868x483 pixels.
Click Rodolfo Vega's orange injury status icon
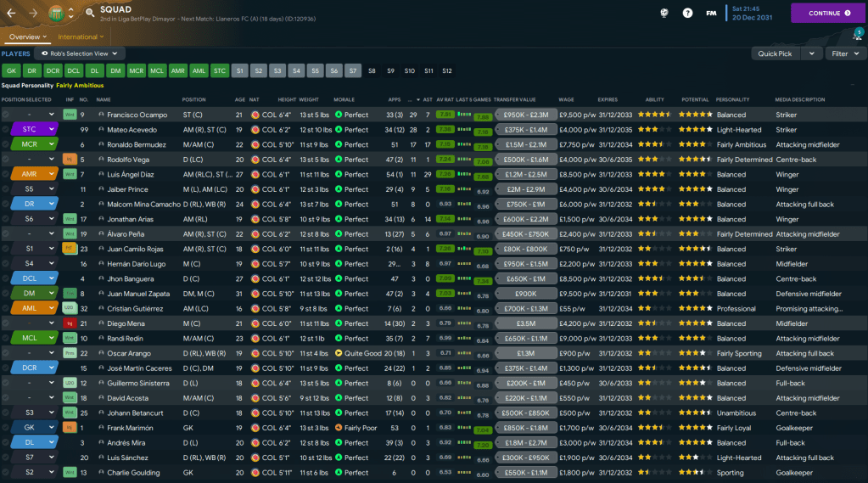click(x=70, y=160)
